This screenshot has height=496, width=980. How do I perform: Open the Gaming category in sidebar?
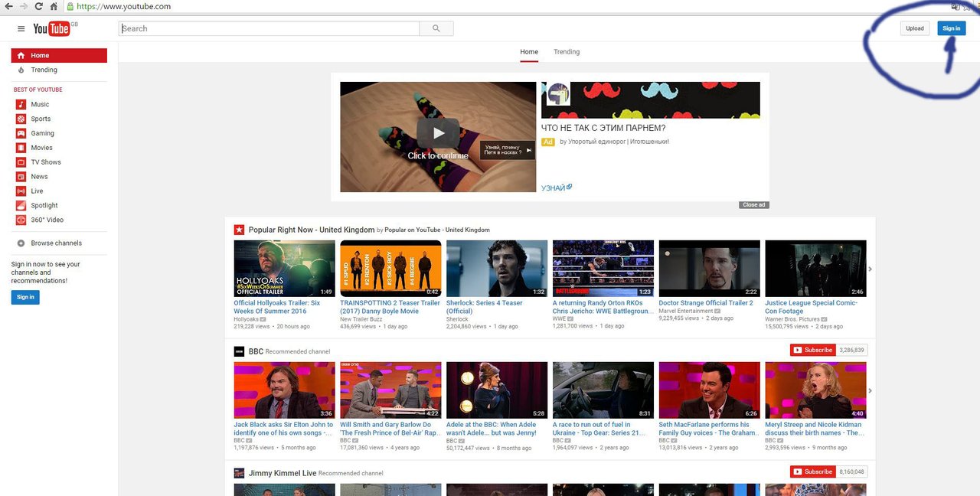pos(43,133)
